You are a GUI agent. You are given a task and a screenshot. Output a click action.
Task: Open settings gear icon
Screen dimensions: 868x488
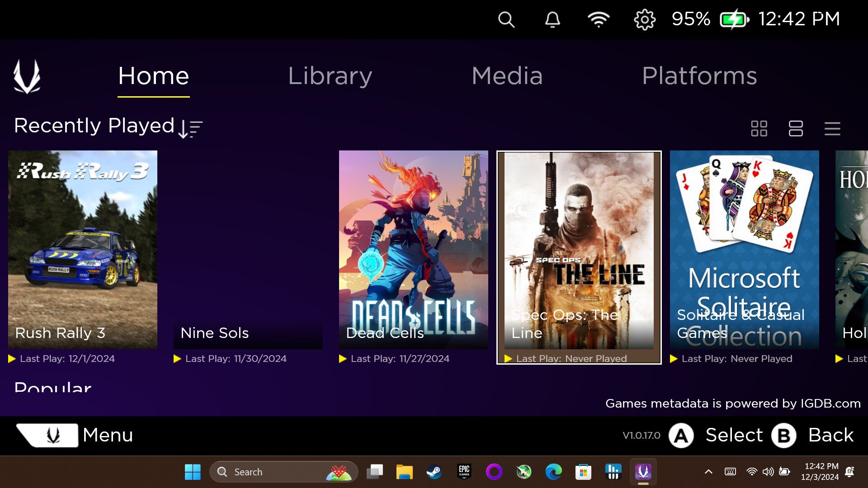pyautogui.click(x=645, y=19)
